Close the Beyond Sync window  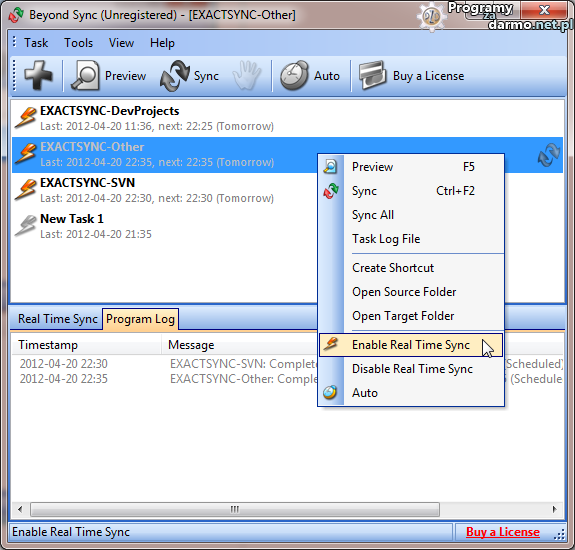click(545, 10)
